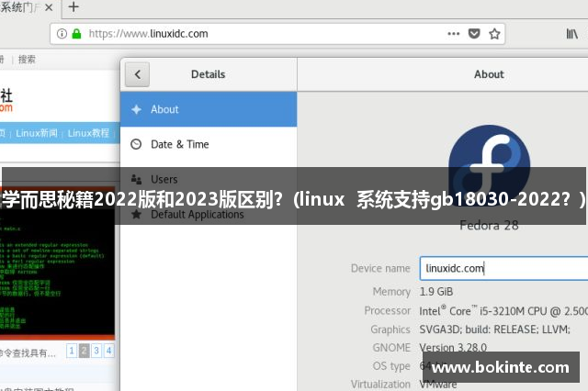This screenshot has height=391, width=588.
Task: Go to slideshow page 4
Action: point(108,351)
